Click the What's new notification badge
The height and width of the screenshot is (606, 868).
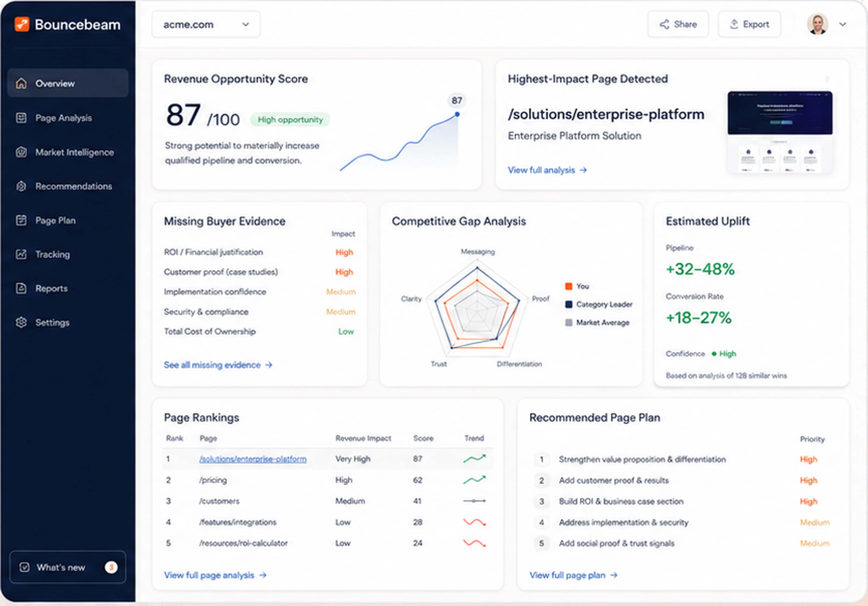coord(111,567)
